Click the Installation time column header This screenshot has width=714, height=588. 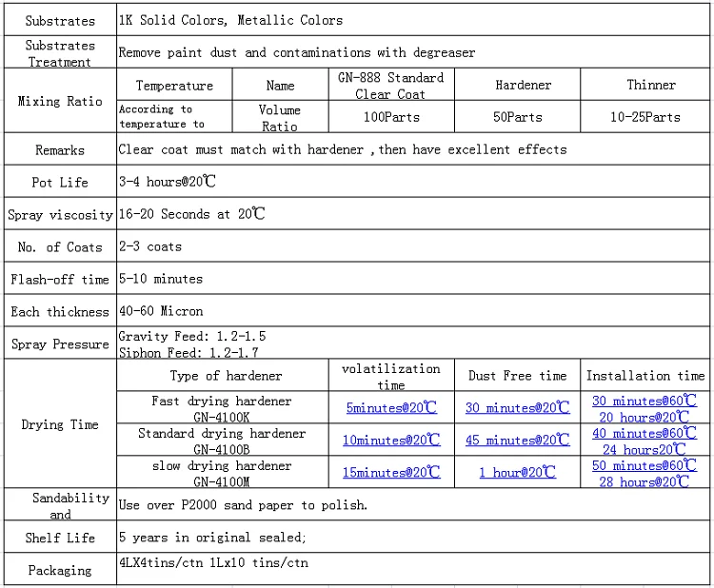(645, 377)
